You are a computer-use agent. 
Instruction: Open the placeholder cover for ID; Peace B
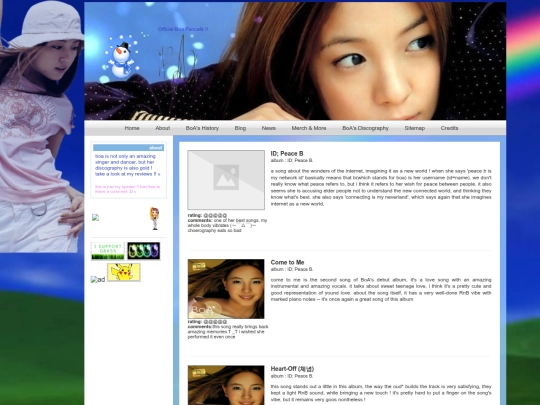(x=226, y=180)
